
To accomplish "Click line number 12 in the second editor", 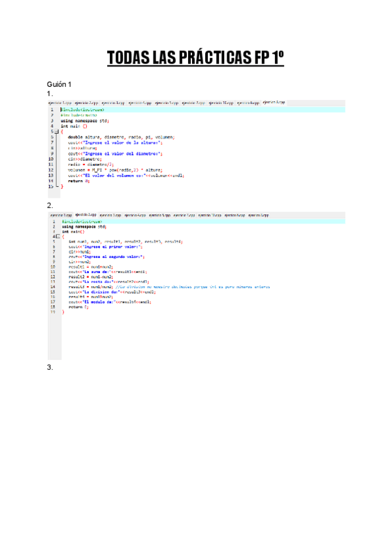I will click(x=53, y=276).
